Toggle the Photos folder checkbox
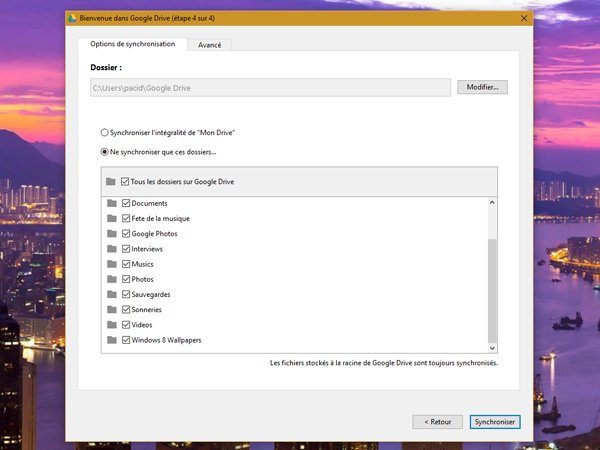 (126, 279)
